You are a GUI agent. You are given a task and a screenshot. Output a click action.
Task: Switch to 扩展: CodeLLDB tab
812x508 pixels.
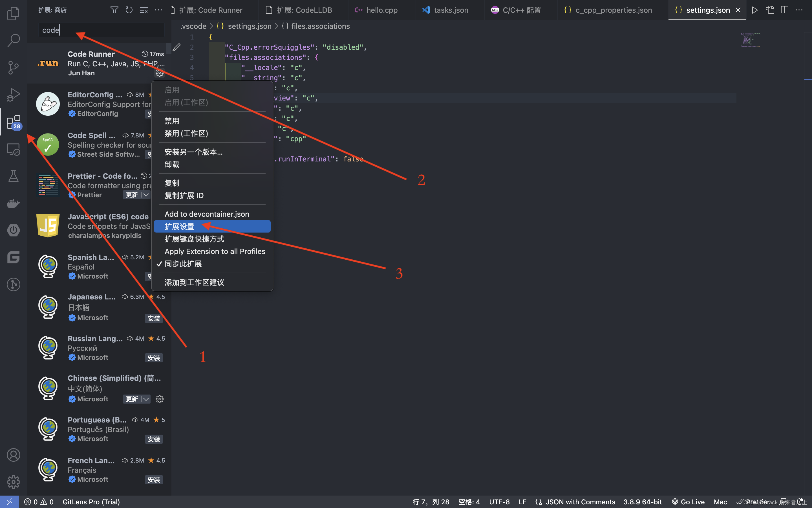303,10
